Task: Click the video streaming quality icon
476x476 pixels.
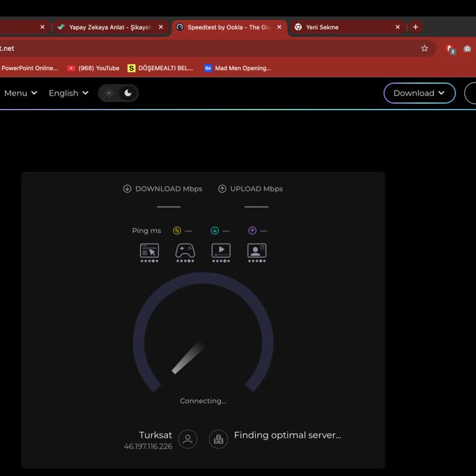Action: point(221,253)
